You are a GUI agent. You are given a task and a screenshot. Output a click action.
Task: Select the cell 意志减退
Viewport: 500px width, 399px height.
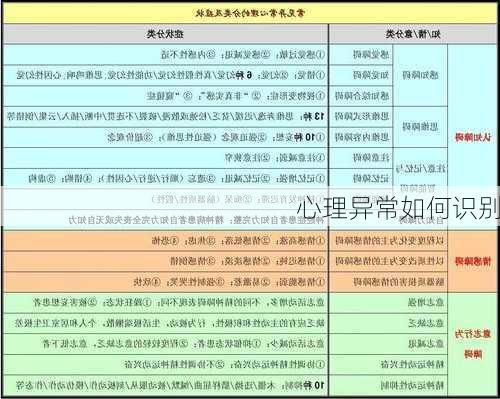[x=388, y=344]
